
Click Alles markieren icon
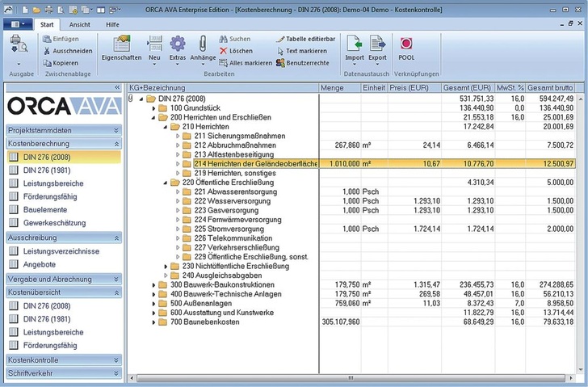(223, 63)
